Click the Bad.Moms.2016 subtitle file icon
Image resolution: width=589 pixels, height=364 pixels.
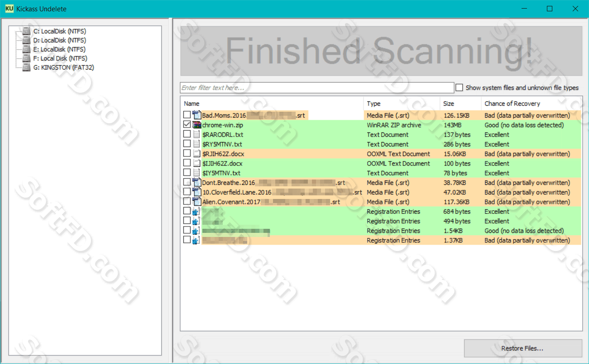[x=196, y=115]
